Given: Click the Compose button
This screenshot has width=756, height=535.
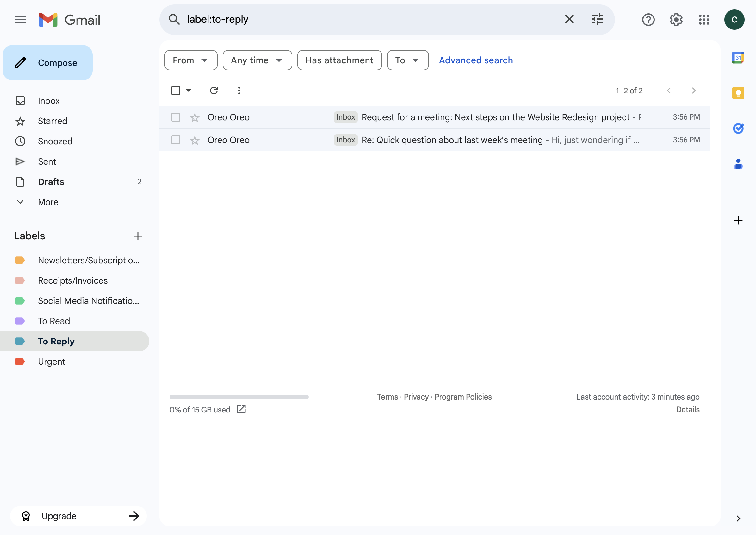Looking at the screenshot, I should [x=48, y=63].
